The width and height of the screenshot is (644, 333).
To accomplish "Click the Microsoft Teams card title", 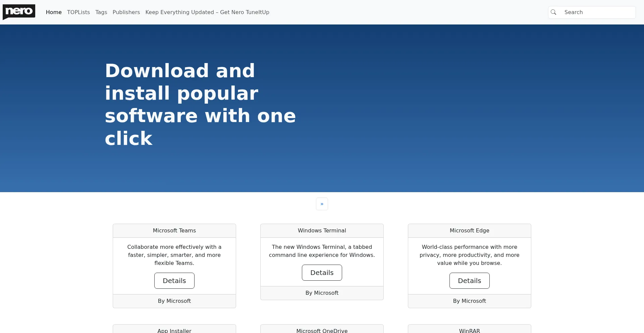I will pyautogui.click(x=174, y=231).
